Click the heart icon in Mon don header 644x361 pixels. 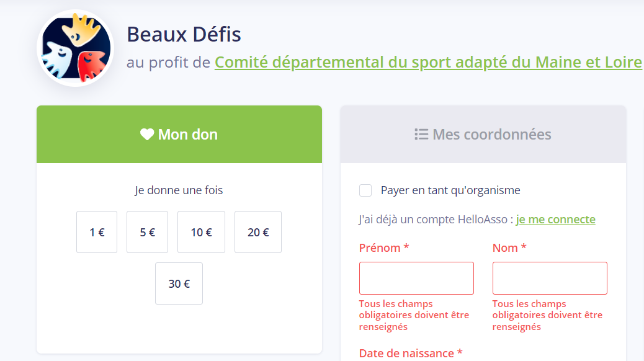[x=147, y=135]
